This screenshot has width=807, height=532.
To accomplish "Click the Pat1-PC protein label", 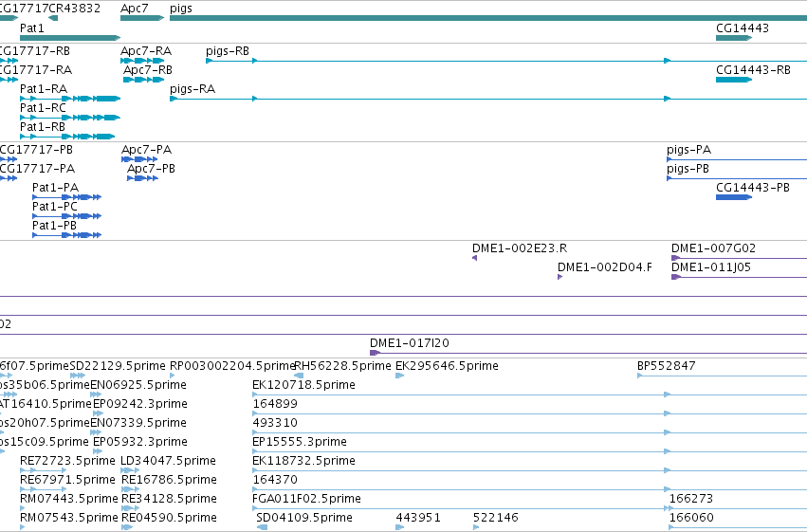I will click(55, 207).
